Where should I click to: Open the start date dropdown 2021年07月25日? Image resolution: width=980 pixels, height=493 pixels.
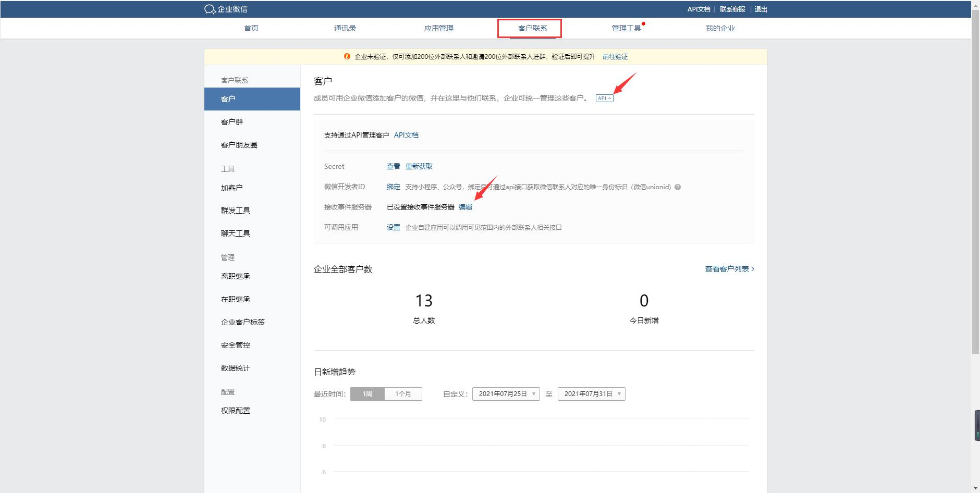pos(506,394)
